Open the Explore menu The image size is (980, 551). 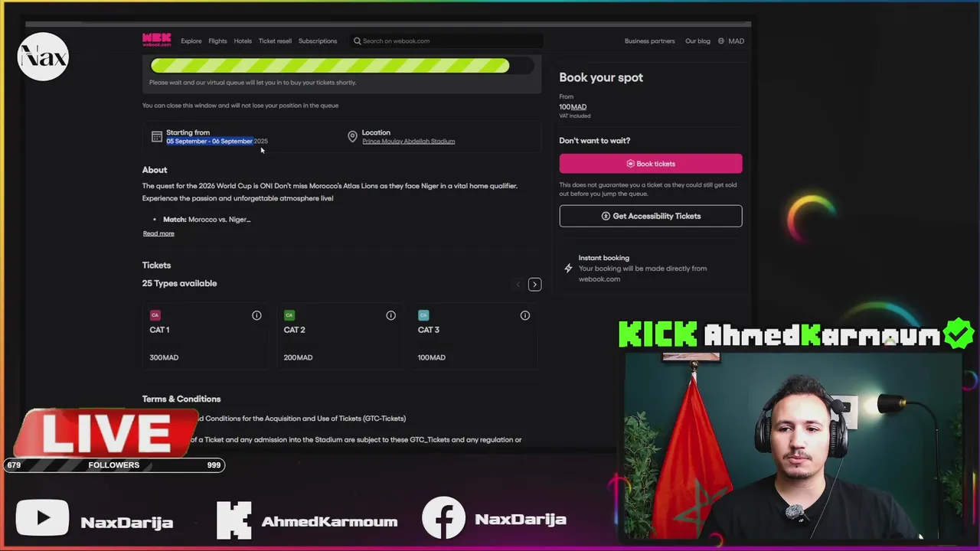tap(191, 41)
